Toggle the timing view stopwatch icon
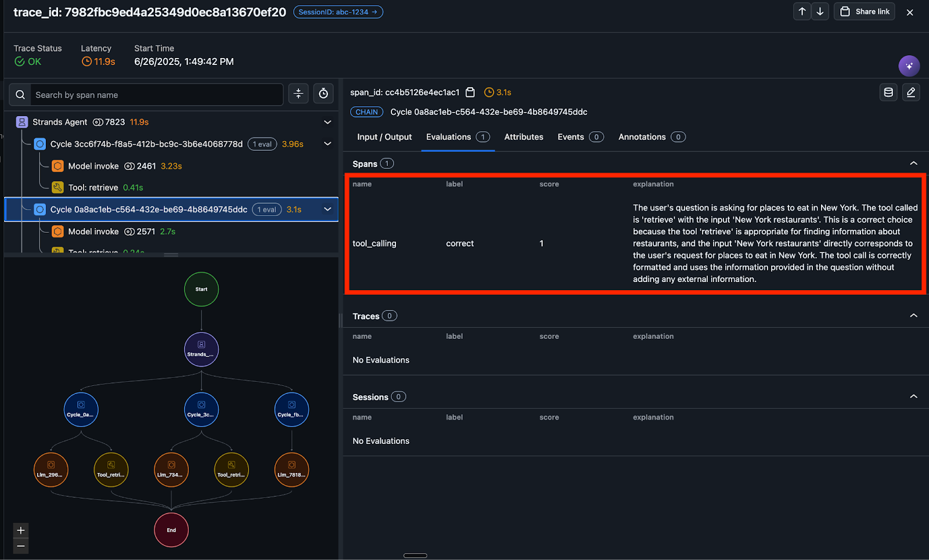 tap(323, 93)
